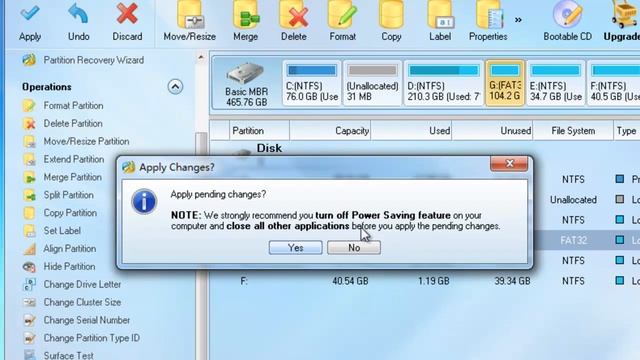Select the Move/Resize toolbar icon
640x360 pixels.
[x=189, y=15]
